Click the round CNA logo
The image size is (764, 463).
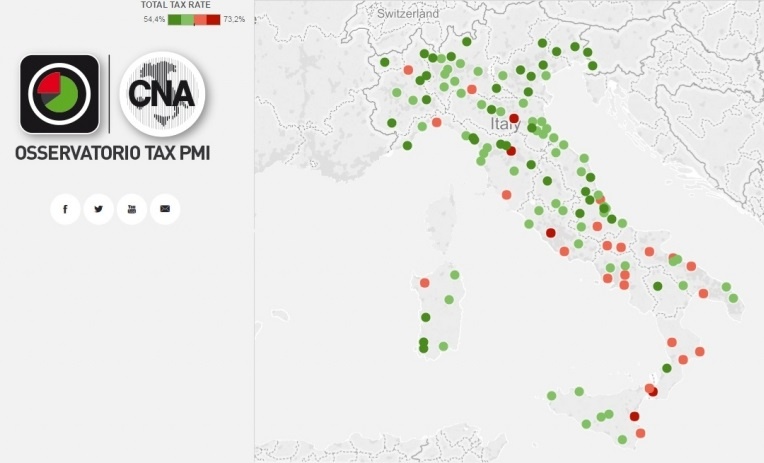162,94
